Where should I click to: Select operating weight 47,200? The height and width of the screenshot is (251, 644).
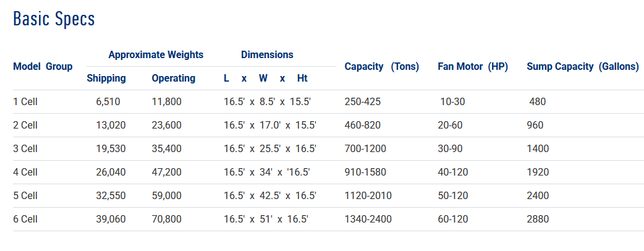click(x=166, y=172)
